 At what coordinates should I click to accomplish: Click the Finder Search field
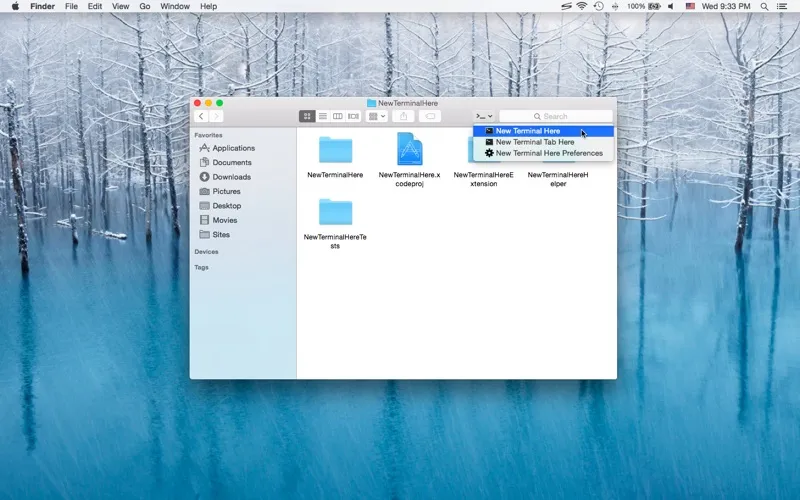click(556, 116)
